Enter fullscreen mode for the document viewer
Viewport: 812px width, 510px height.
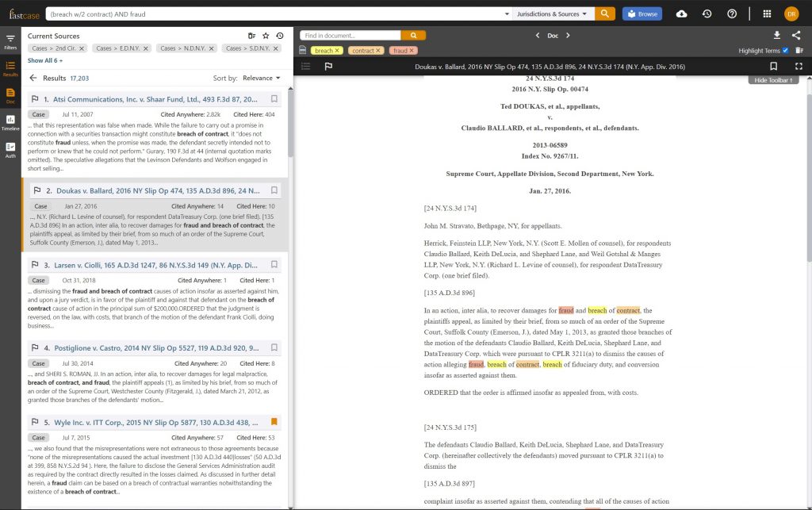coord(797,67)
